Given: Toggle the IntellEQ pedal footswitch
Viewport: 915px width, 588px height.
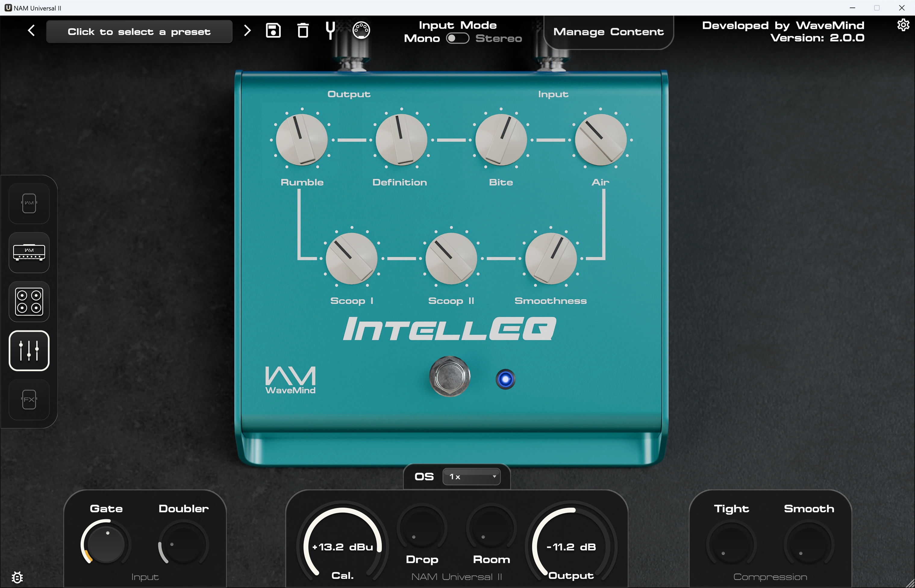Looking at the screenshot, I should [450, 376].
